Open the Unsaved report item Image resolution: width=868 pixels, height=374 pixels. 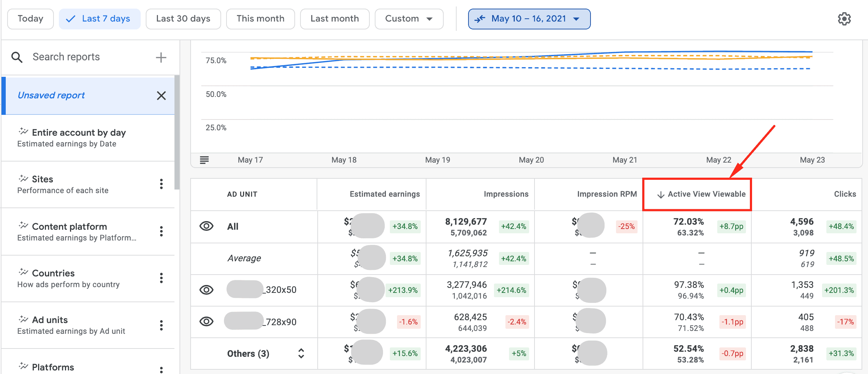(x=88, y=95)
